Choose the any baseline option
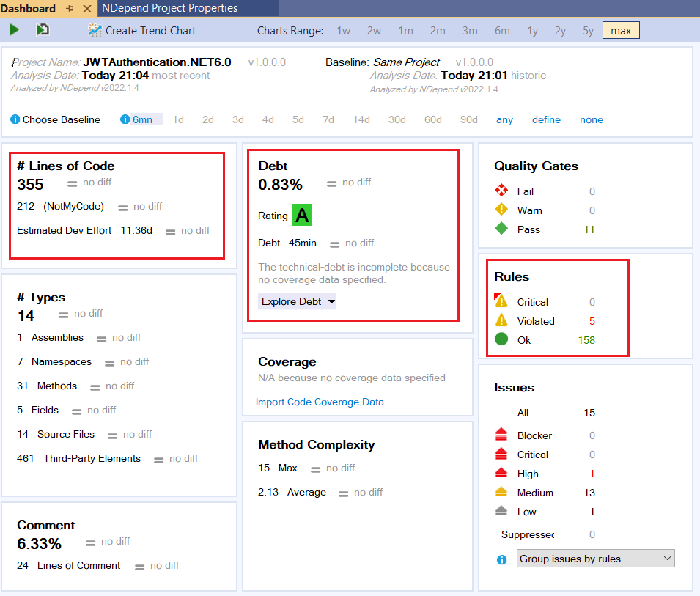The width and height of the screenshot is (700, 596). [x=504, y=119]
